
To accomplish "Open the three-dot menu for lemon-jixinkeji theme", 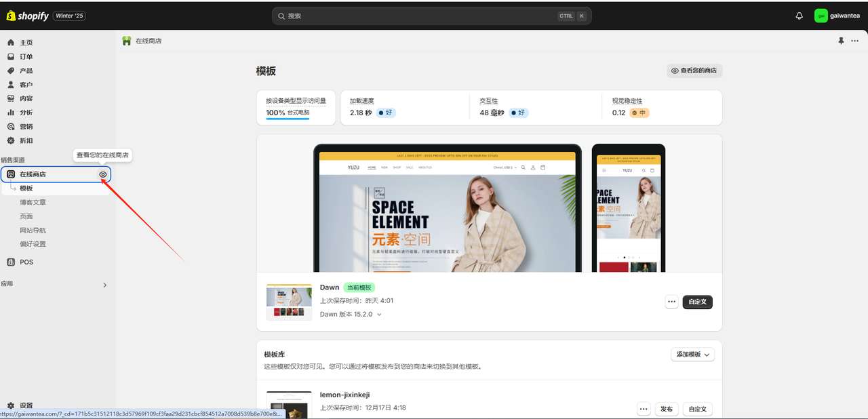I will [644, 409].
